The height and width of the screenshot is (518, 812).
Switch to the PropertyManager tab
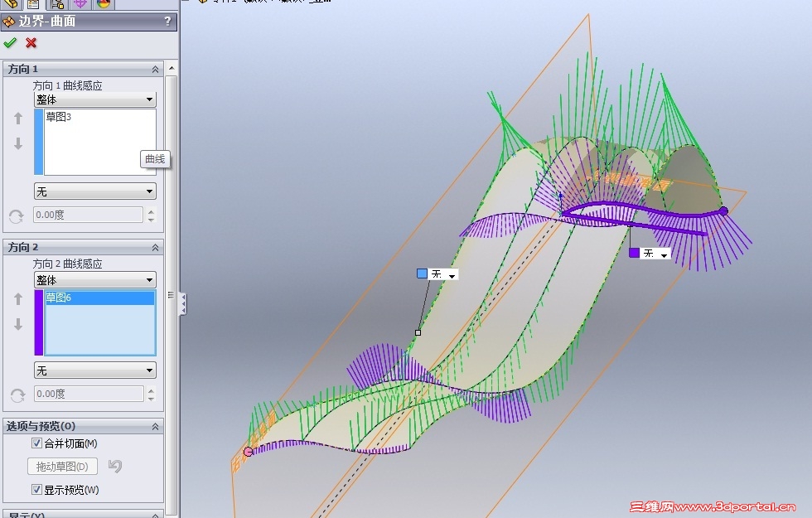tap(33, 4)
